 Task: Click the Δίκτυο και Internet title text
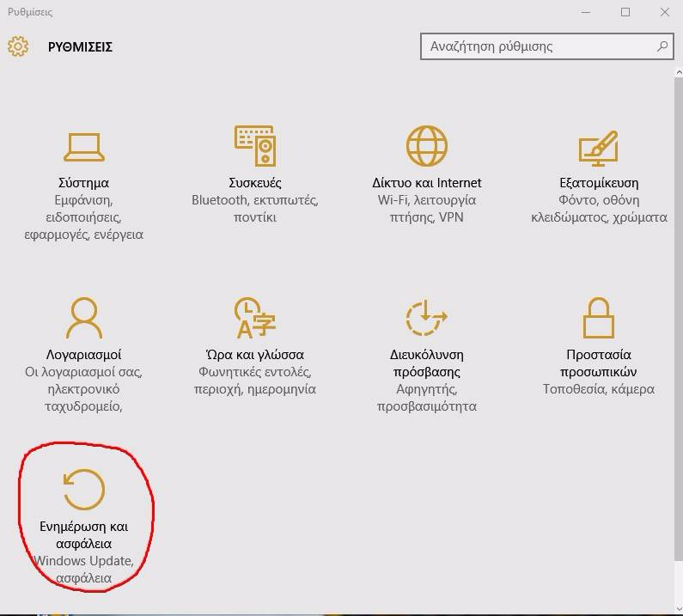(427, 183)
